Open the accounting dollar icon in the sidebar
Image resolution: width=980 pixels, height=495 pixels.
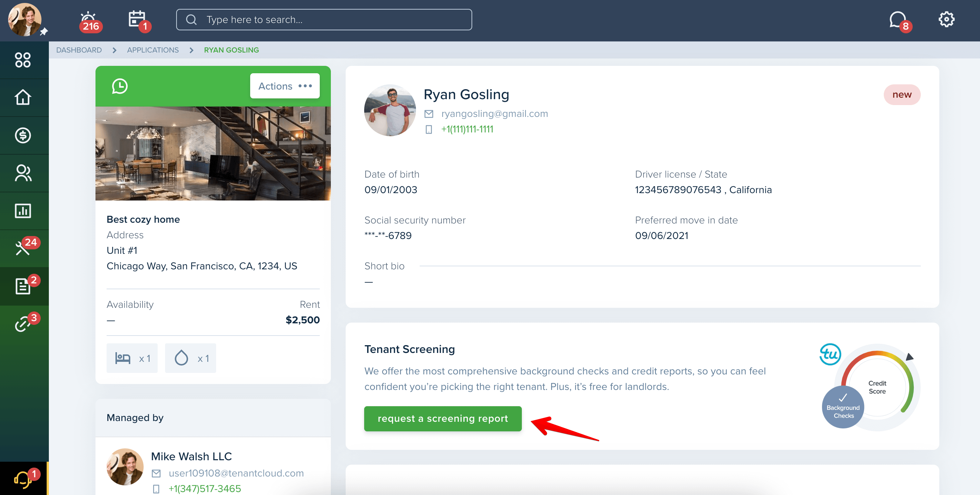pos(23,135)
